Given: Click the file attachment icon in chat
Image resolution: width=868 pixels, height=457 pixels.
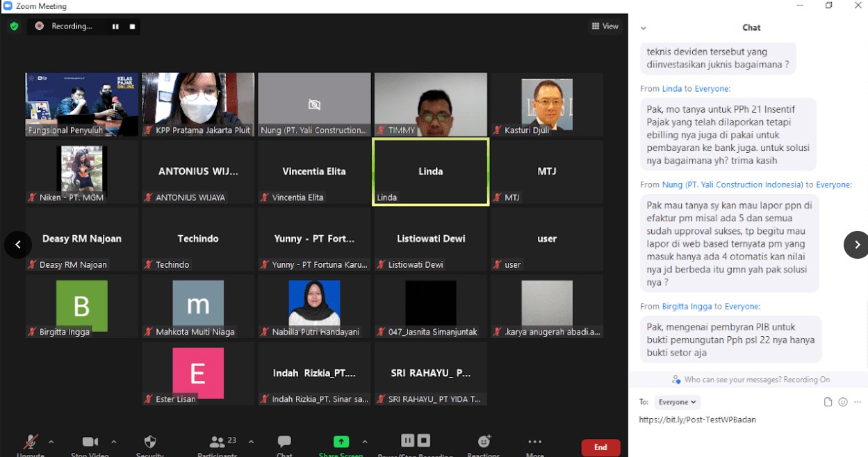Looking at the screenshot, I should pos(828,402).
